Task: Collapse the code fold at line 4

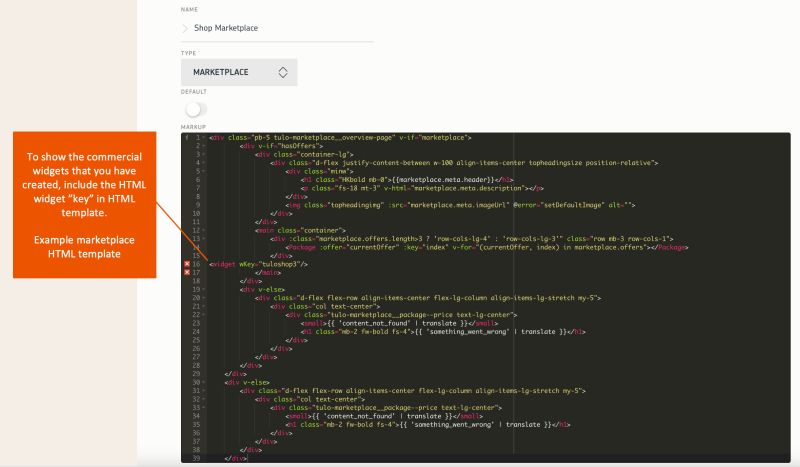Action: (204, 163)
